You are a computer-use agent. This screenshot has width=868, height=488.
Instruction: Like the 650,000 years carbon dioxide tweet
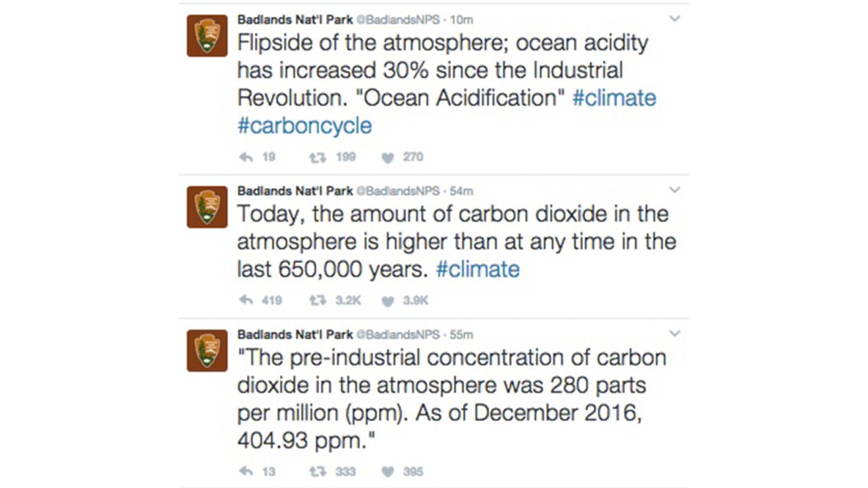pyautogui.click(x=387, y=300)
